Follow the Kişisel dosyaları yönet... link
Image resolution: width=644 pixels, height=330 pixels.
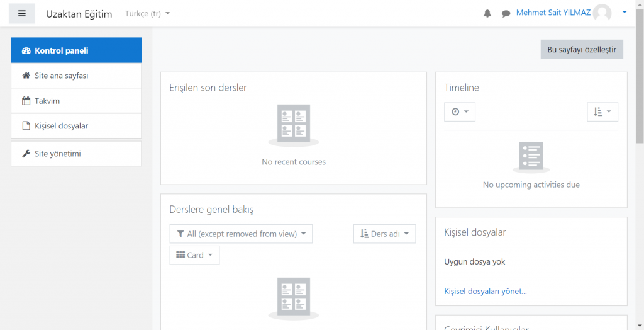point(486,292)
